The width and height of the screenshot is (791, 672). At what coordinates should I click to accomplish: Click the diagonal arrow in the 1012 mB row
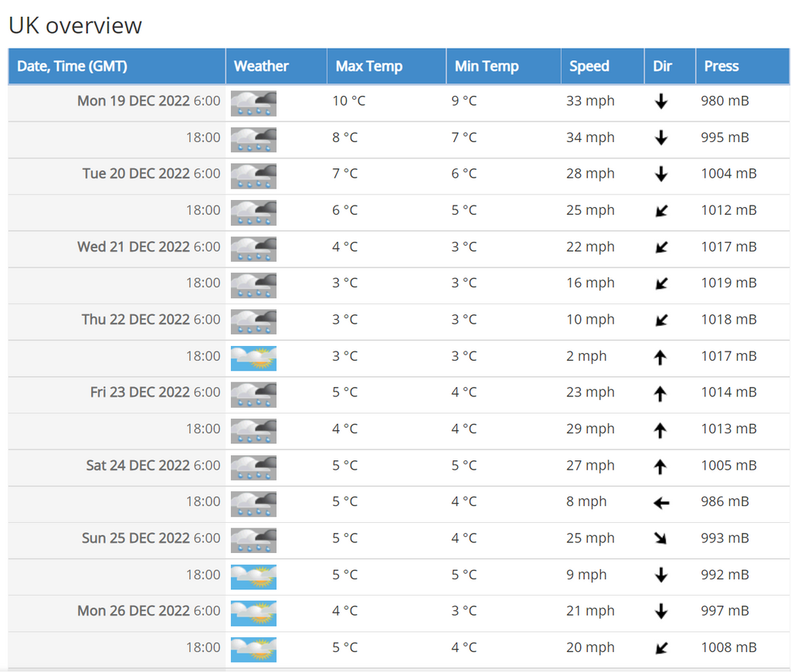point(661,211)
